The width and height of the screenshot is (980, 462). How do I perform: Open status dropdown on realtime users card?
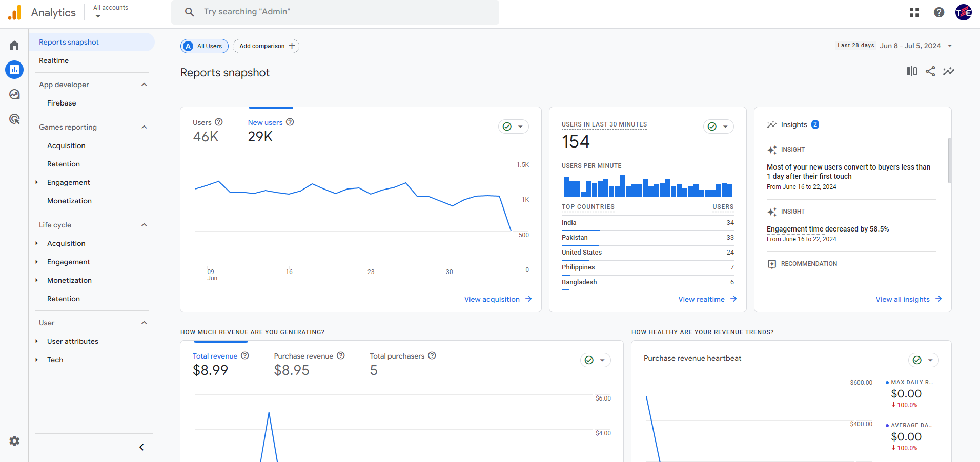[x=719, y=127]
